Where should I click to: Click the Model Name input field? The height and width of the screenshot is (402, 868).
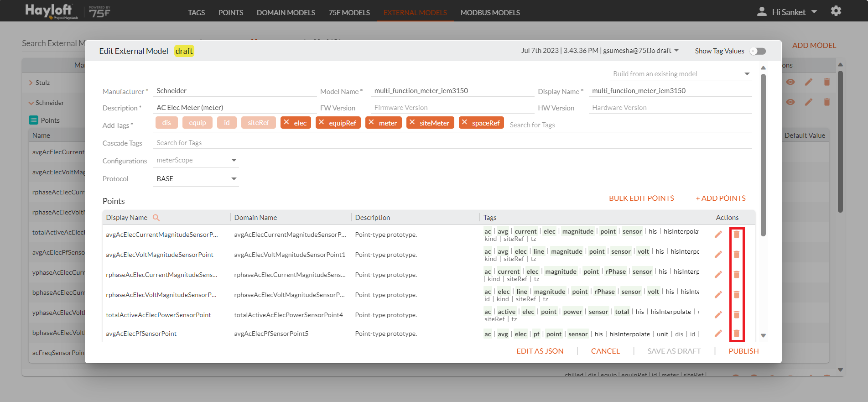452,91
